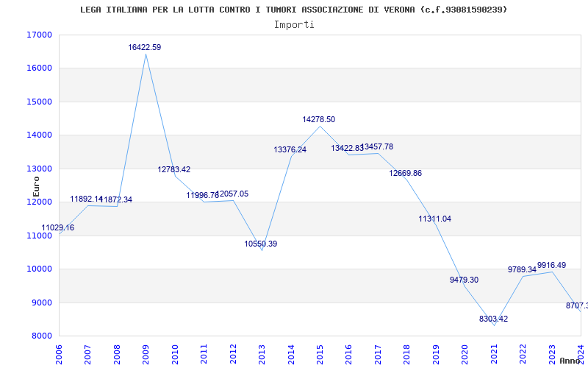
Task: Click the 8303.42 lowest value label
Action: pos(493,319)
